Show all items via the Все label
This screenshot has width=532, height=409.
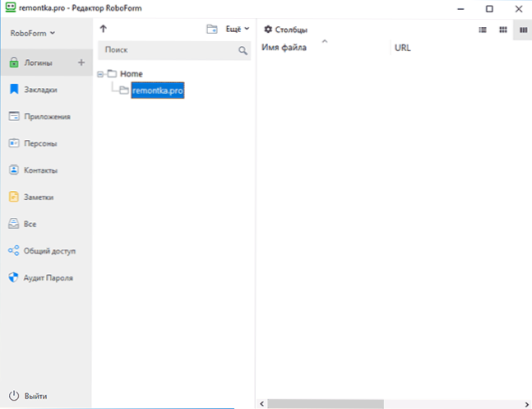[30, 224]
